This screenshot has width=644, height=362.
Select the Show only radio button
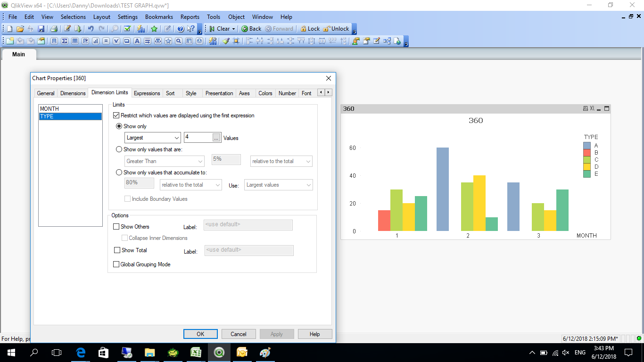(x=119, y=126)
